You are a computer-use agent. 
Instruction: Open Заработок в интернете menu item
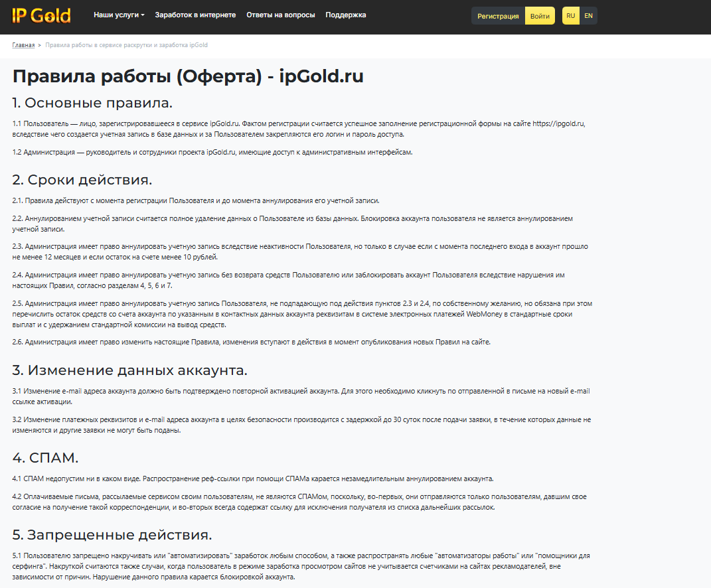pos(195,15)
